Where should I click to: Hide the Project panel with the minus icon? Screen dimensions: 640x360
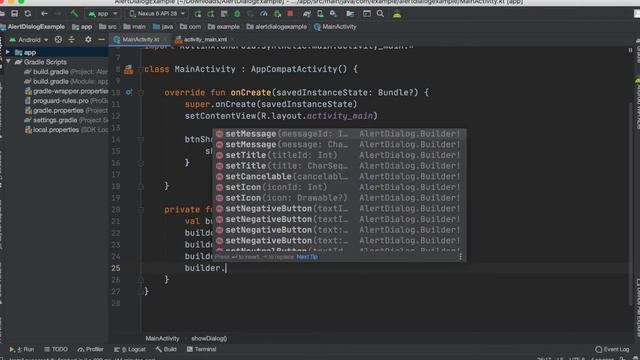coord(101,40)
